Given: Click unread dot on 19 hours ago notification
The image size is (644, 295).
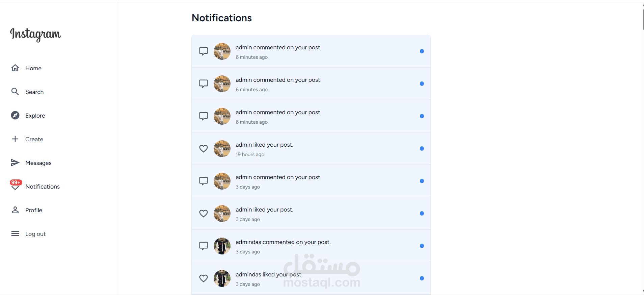Looking at the screenshot, I should coord(422,149).
